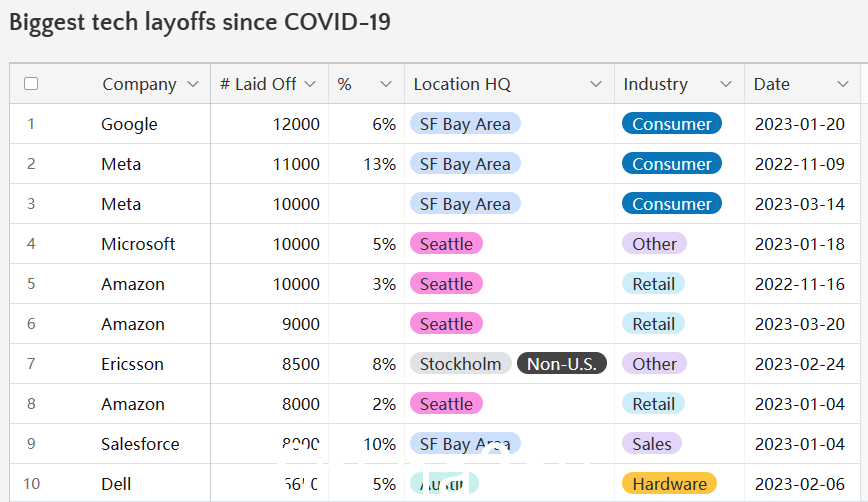Expand the Industry column dropdown chevron
The image size is (868, 502).
726,84
